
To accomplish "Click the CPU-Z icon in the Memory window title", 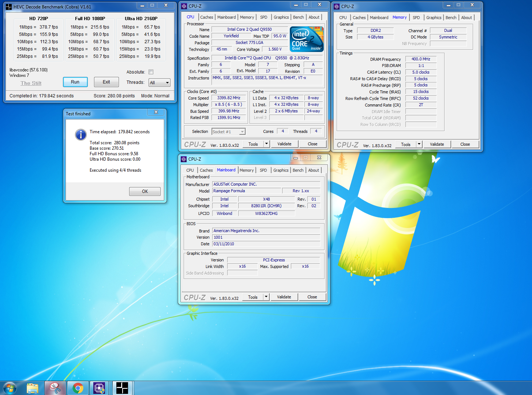I will (337, 6).
